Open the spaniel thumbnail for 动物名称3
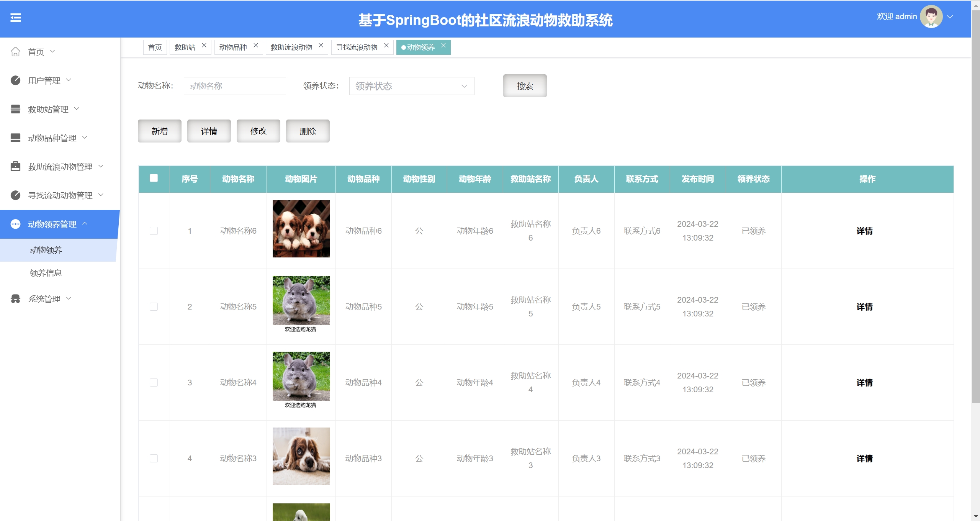Image resolution: width=980 pixels, height=521 pixels. point(301,456)
